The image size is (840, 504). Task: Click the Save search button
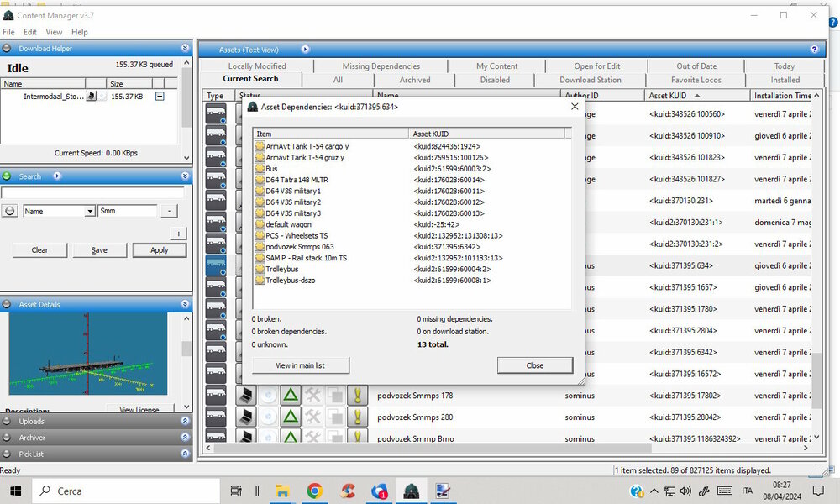99,250
